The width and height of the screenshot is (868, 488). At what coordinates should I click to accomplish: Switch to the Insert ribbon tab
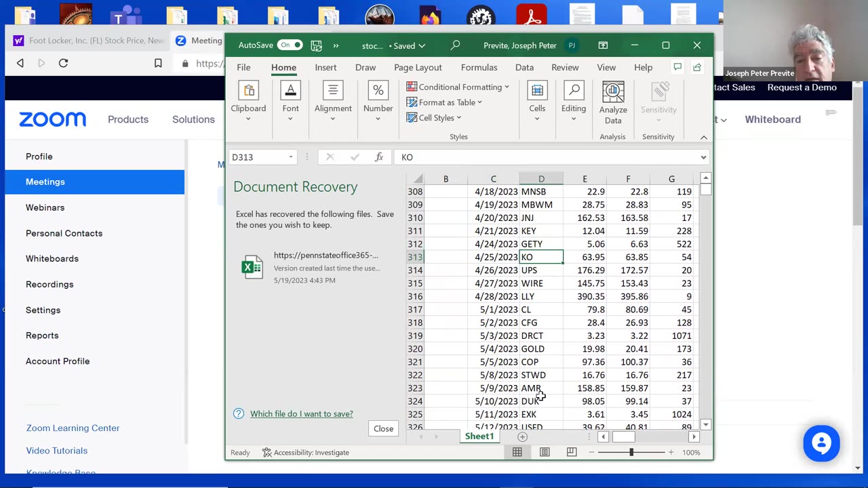(325, 67)
